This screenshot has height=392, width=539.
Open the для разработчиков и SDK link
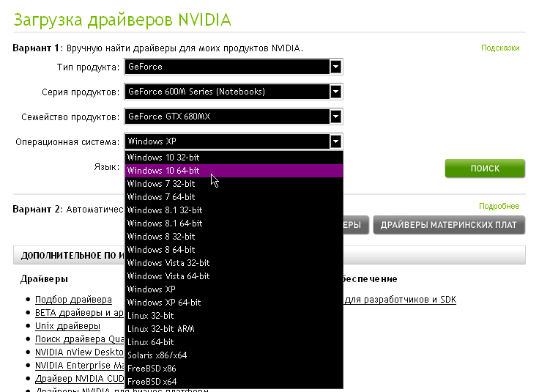point(400,300)
